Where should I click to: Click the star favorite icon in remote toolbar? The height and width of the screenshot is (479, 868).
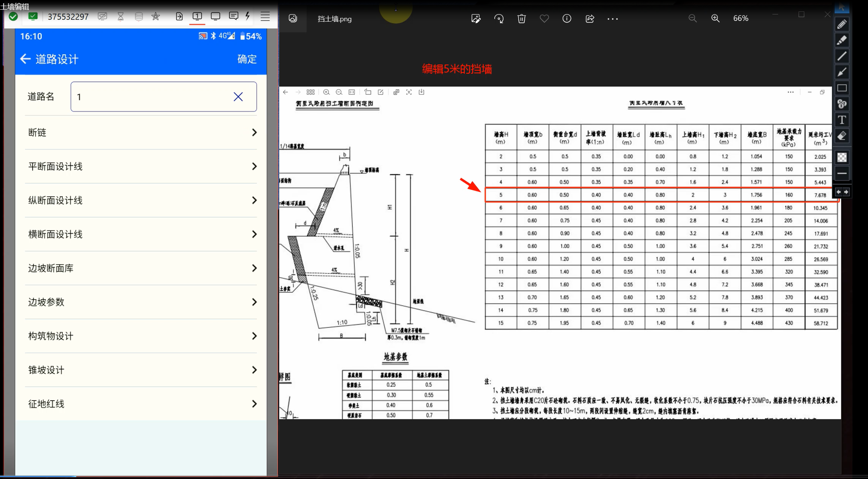pyautogui.click(x=156, y=16)
